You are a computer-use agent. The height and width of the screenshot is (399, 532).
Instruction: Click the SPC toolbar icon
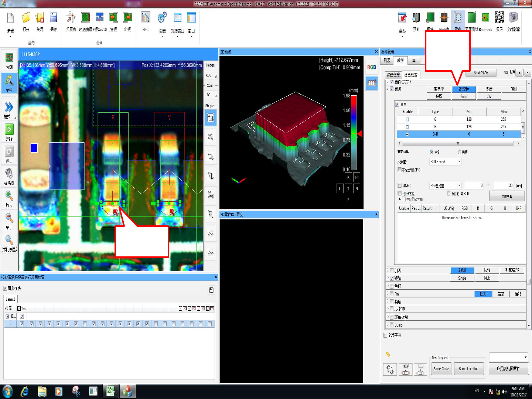click(x=146, y=21)
